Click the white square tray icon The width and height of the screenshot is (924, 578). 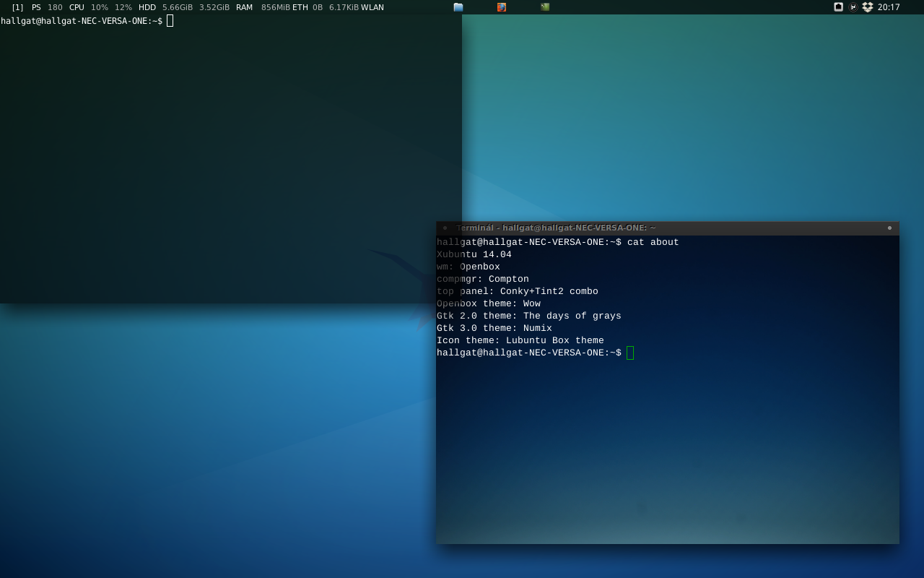click(x=839, y=7)
